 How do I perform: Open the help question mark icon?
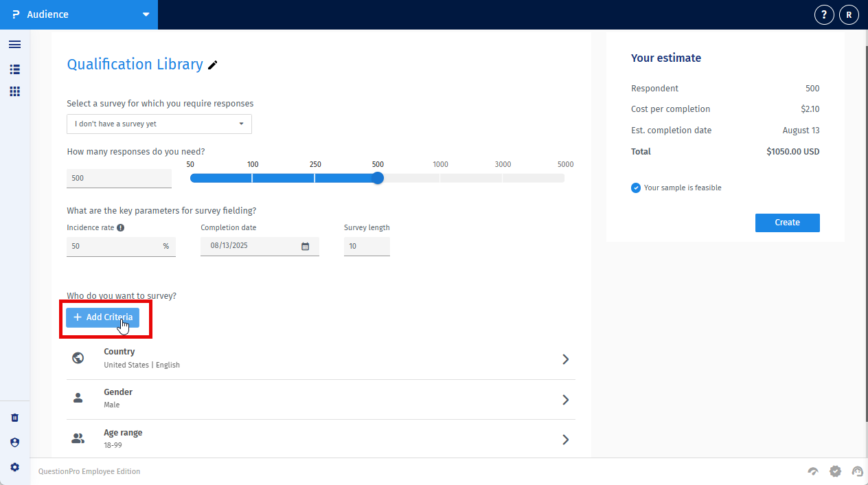click(x=823, y=14)
